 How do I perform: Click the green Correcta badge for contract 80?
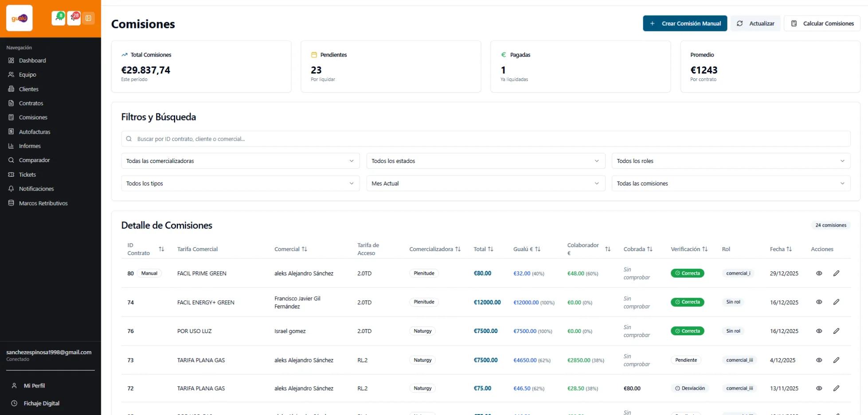tap(687, 273)
